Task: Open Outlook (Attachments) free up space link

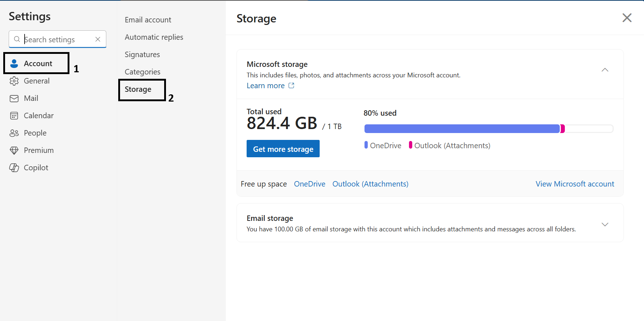Action: click(x=370, y=184)
